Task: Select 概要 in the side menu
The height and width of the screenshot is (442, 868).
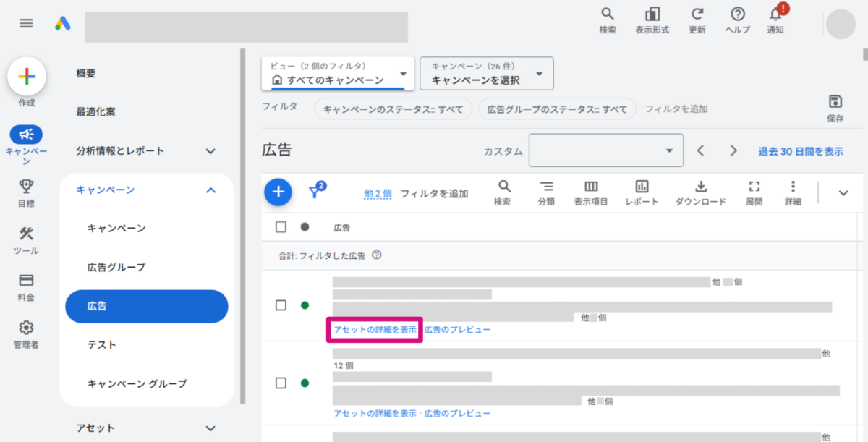Action: (86, 74)
